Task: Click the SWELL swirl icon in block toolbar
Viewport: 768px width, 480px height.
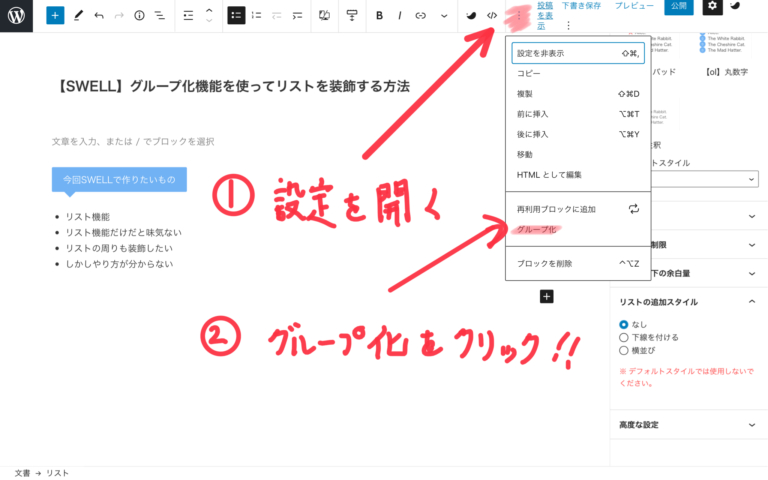Action: tap(471, 16)
